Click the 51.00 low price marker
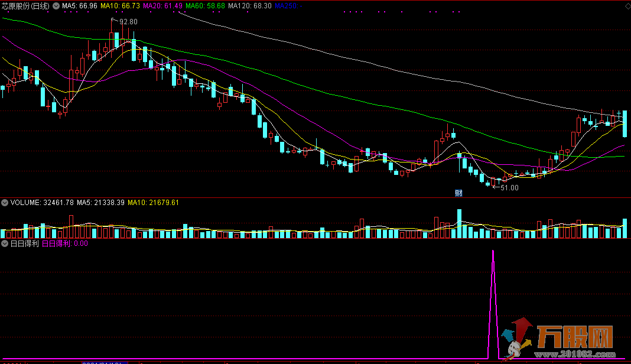Image resolution: width=631 pixels, height=364 pixels. (x=509, y=188)
